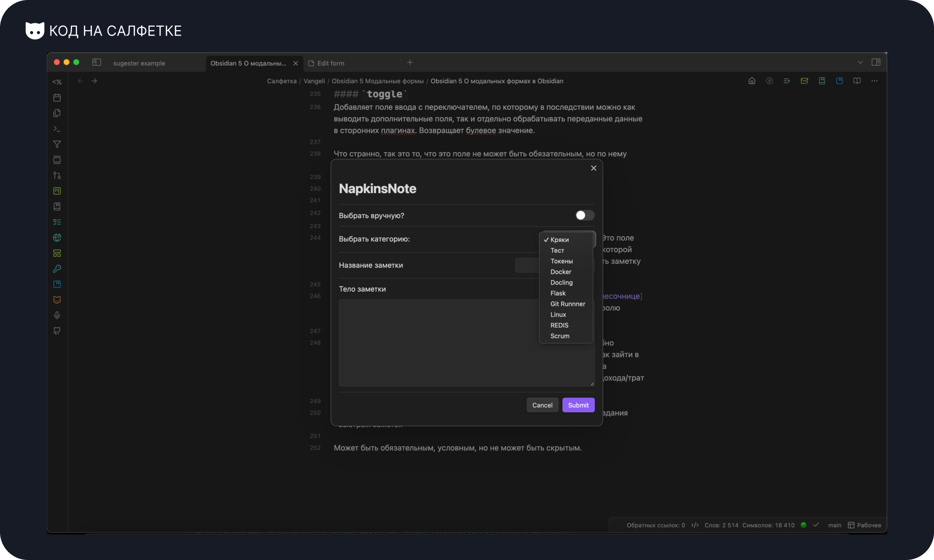The image size is (934, 560).
Task: Select 'Кряки' in the category dropdown
Action: [x=566, y=240]
